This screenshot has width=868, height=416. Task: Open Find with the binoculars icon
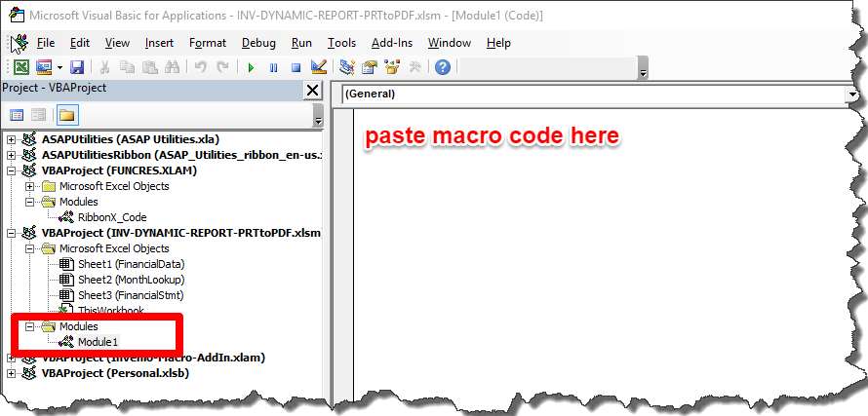[173, 67]
